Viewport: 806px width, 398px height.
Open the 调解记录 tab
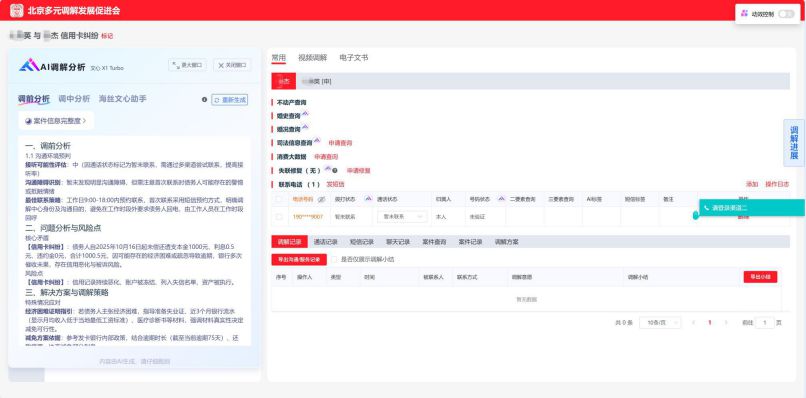click(289, 242)
